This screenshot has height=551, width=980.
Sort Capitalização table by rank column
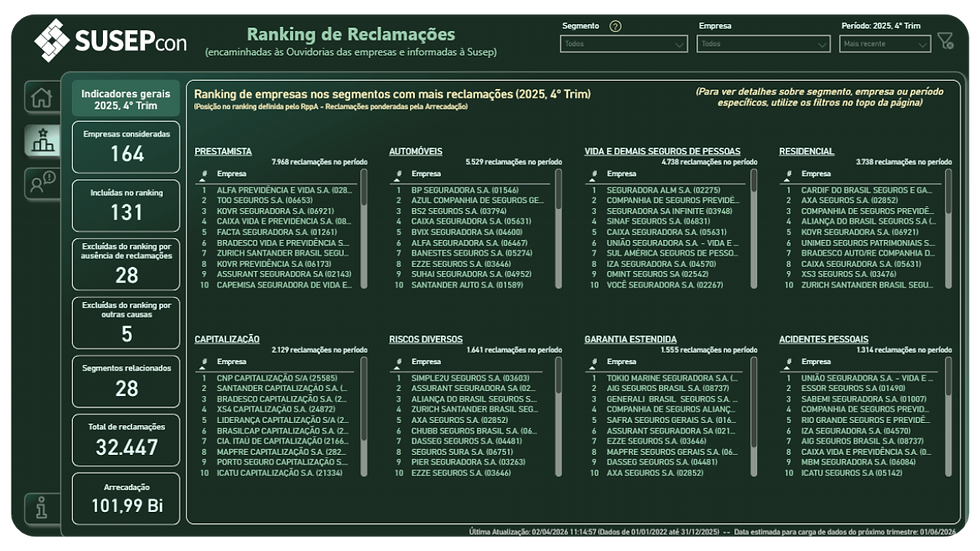click(x=204, y=362)
